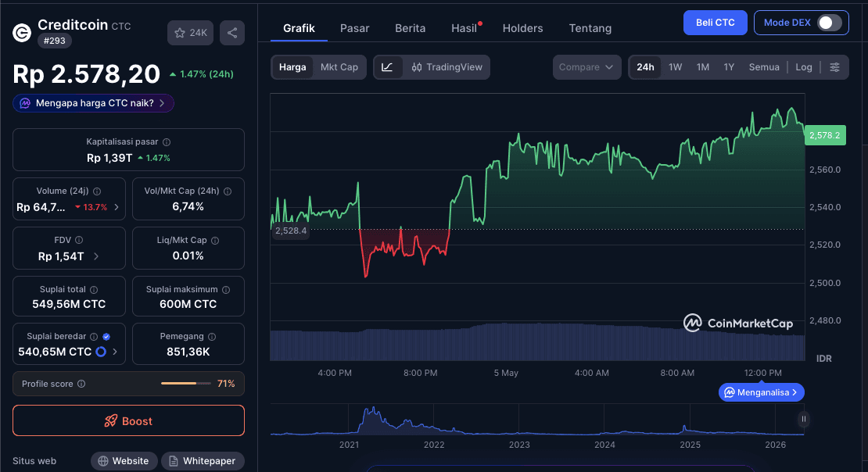The width and height of the screenshot is (868, 472).
Task: Open chart settings sliders icon
Action: [x=835, y=67]
